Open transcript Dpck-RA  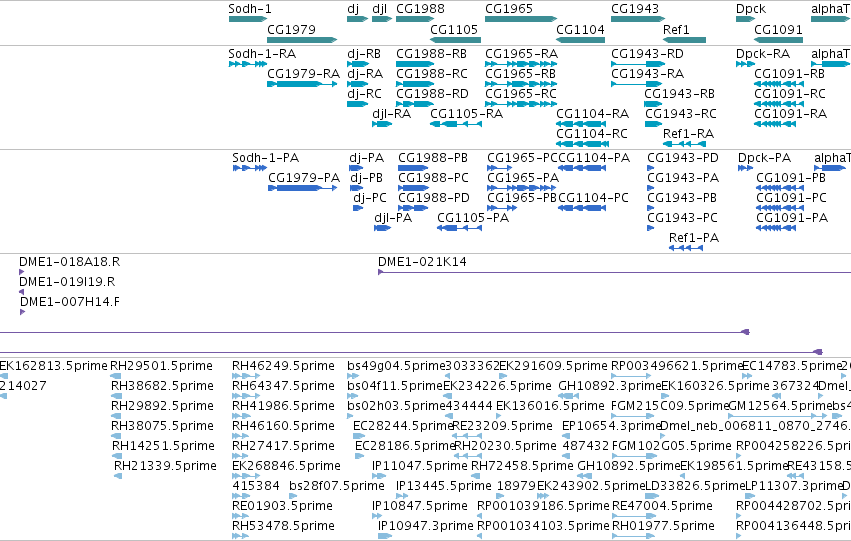[763, 54]
